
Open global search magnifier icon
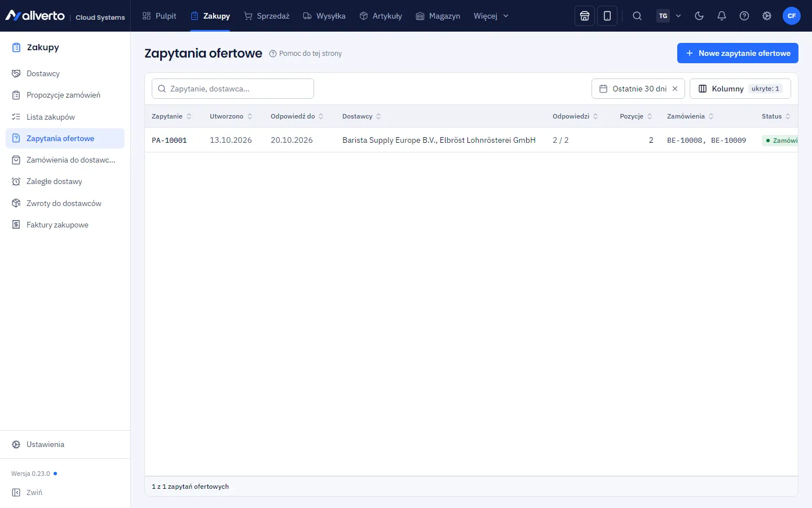[x=637, y=16]
